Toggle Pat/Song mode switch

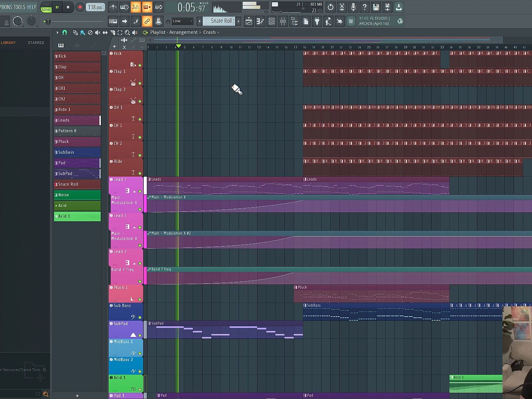coord(46,7)
